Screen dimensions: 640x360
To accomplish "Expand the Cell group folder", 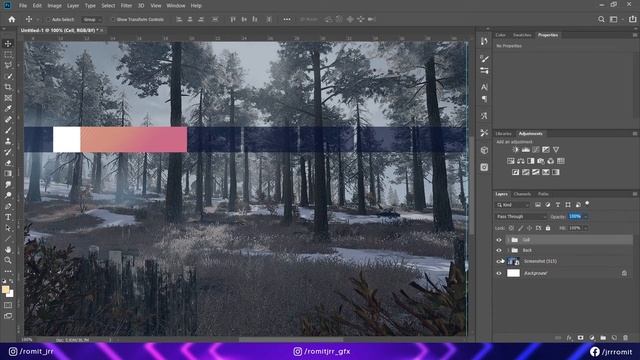I will 508,240.
